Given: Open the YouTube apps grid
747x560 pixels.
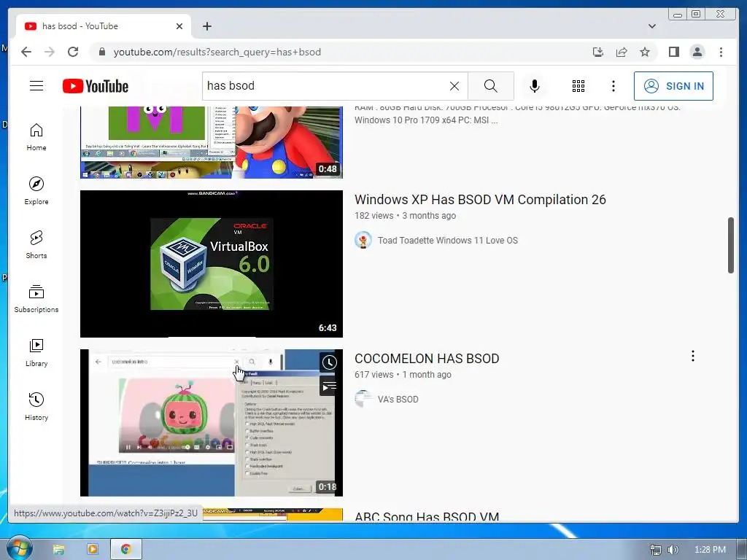Looking at the screenshot, I should [578, 86].
